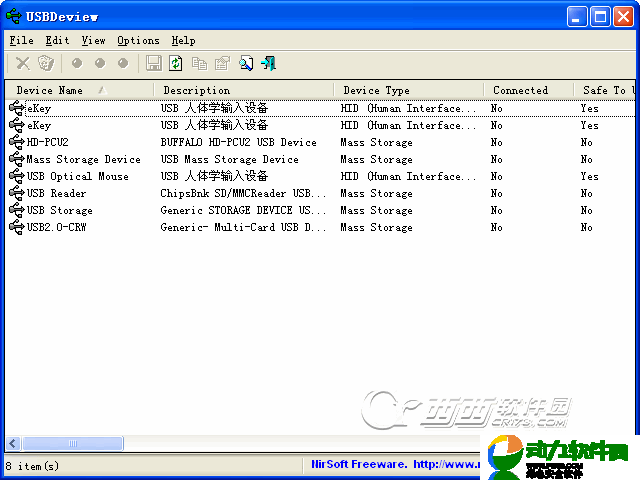Open the Properties toolbar icon
This screenshot has width=640, height=480.
coord(222,64)
